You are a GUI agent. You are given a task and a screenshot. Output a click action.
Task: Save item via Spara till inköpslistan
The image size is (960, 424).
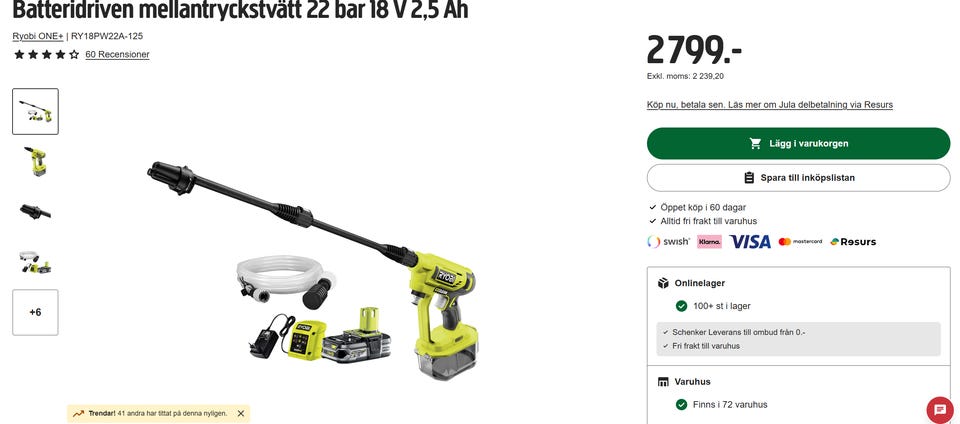[798, 178]
